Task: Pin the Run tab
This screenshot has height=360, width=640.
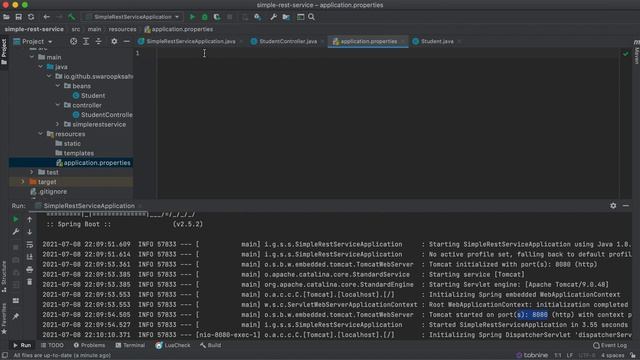Action: [x=16, y=316]
